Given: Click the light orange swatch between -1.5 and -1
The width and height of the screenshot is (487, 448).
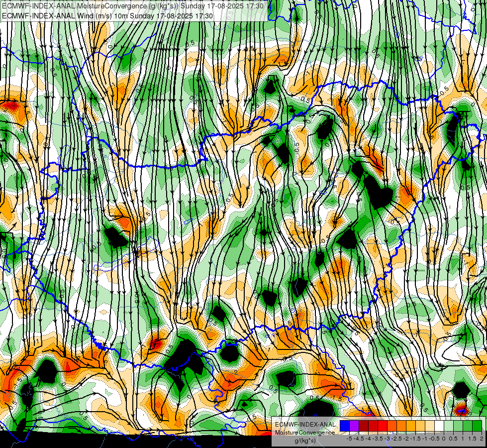Looking at the screenshot, I should [420, 426].
